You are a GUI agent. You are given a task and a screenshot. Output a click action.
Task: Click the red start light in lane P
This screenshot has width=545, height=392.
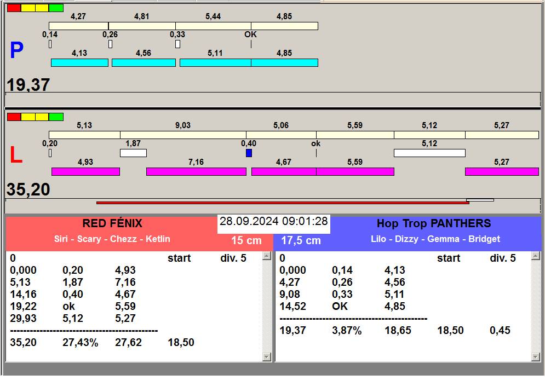tap(14, 8)
